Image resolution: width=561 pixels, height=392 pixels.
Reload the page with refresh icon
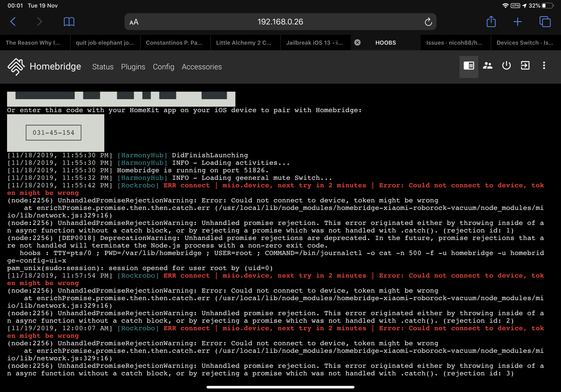[428, 22]
